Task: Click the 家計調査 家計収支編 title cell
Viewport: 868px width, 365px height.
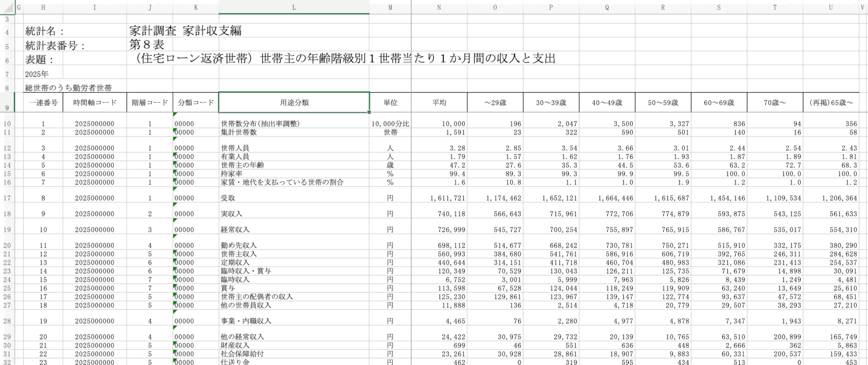Action: pyautogui.click(x=185, y=31)
